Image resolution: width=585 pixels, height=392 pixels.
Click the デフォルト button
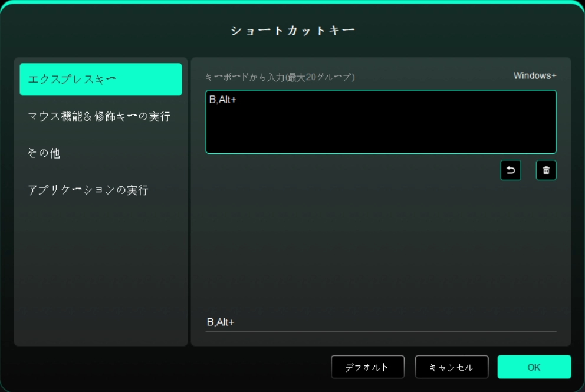[367, 367]
